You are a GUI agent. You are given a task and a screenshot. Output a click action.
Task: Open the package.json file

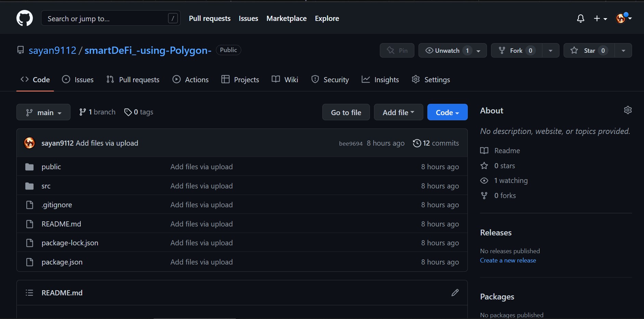[62, 262]
